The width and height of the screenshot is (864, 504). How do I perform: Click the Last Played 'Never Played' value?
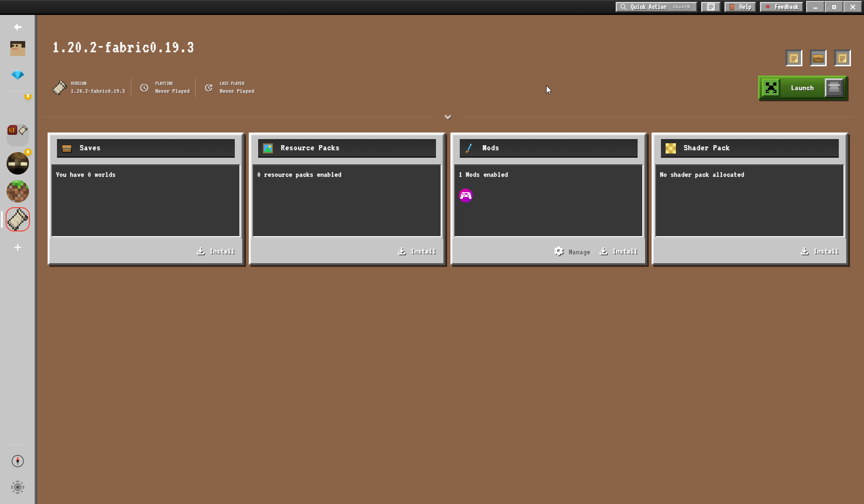[x=237, y=91]
